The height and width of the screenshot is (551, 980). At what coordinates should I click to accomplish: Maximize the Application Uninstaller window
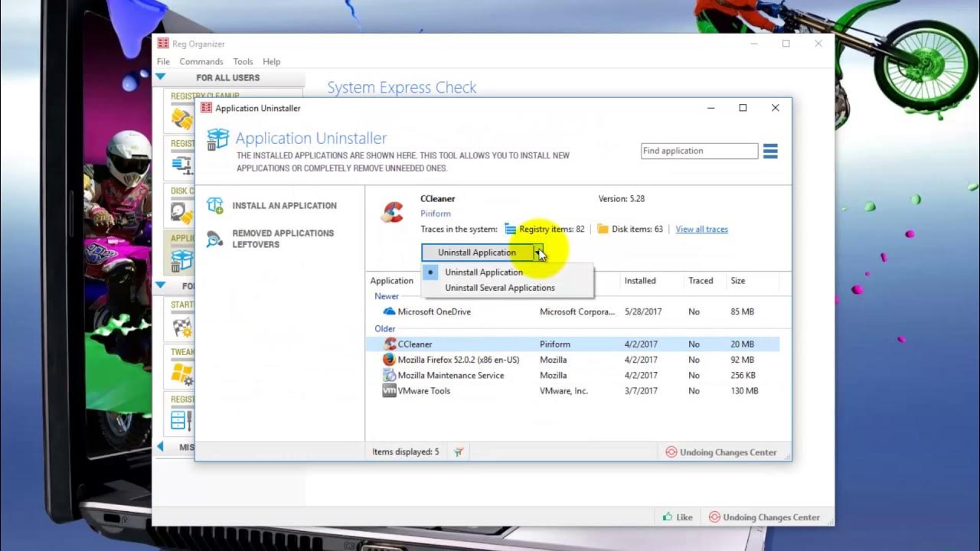pos(743,108)
